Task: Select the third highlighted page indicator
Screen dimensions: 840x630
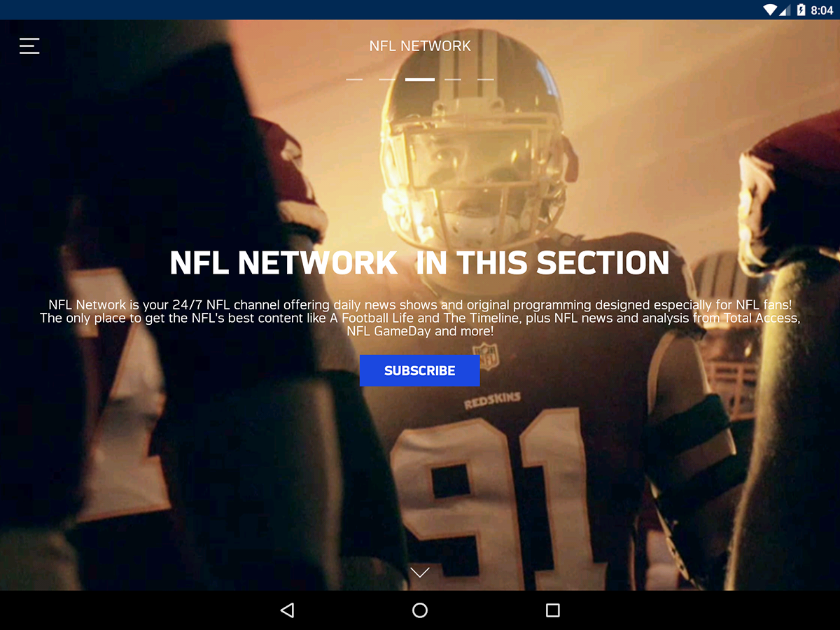Action: (x=420, y=79)
